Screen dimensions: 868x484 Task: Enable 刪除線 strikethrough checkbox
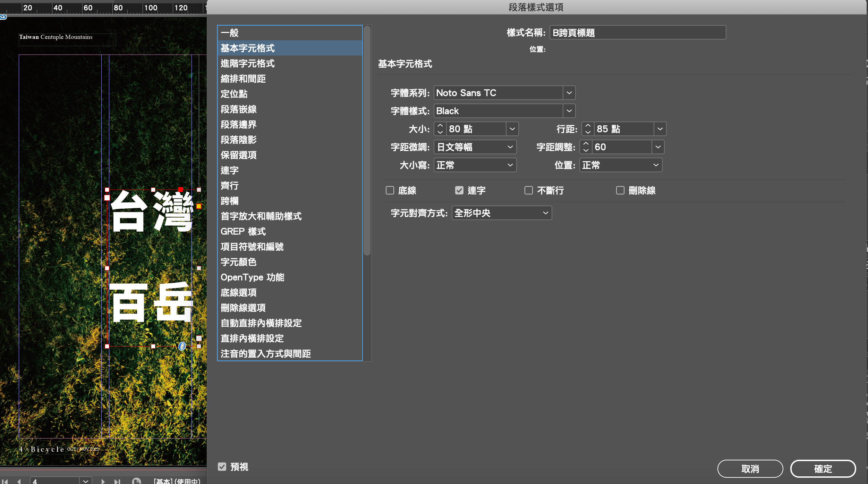click(620, 190)
